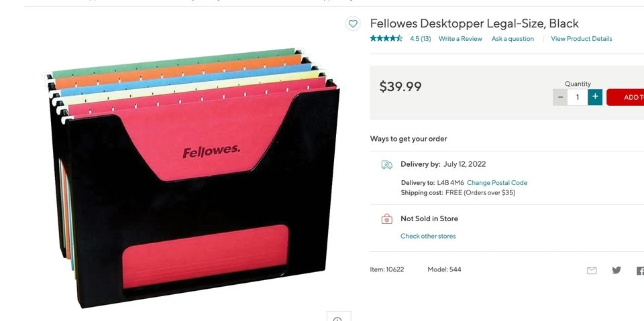The width and height of the screenshot is (644, 321).
Task: Increase quantity with plus button
Action: pos(595,97)
